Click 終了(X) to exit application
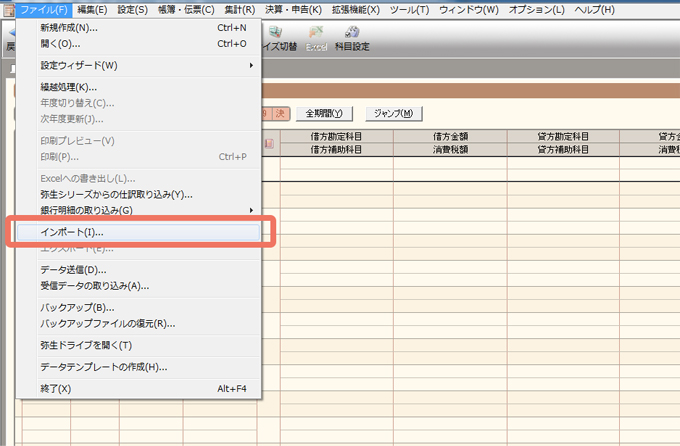The image size is (680, 446). [56, 389]
